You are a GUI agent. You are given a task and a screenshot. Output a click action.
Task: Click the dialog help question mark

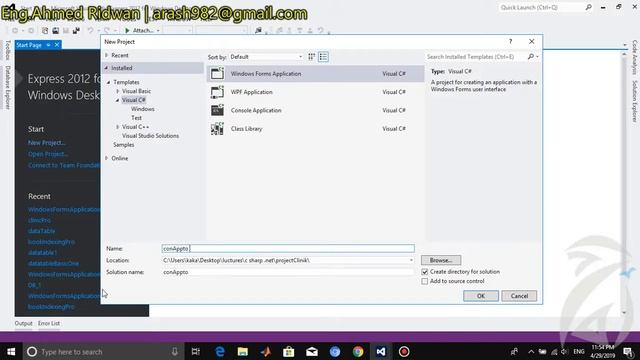[510, 42]
